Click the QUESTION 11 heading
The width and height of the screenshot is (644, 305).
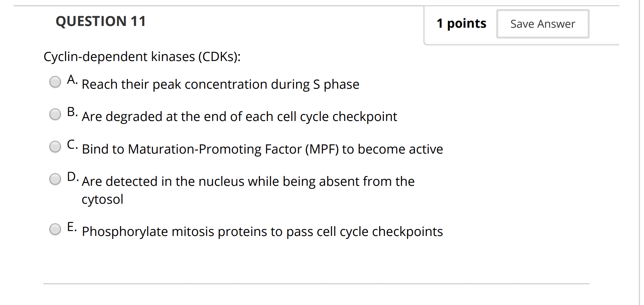pyautogui.click(x=100, y=21)
